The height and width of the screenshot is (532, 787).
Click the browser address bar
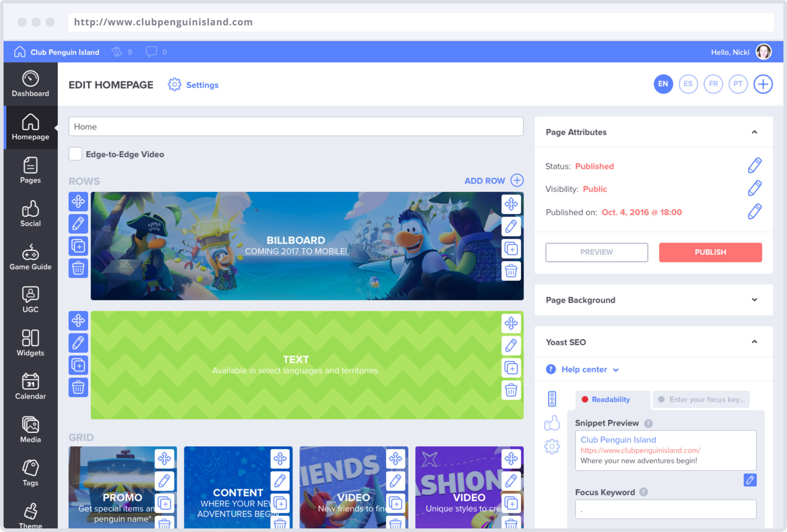tap(421, 22)
